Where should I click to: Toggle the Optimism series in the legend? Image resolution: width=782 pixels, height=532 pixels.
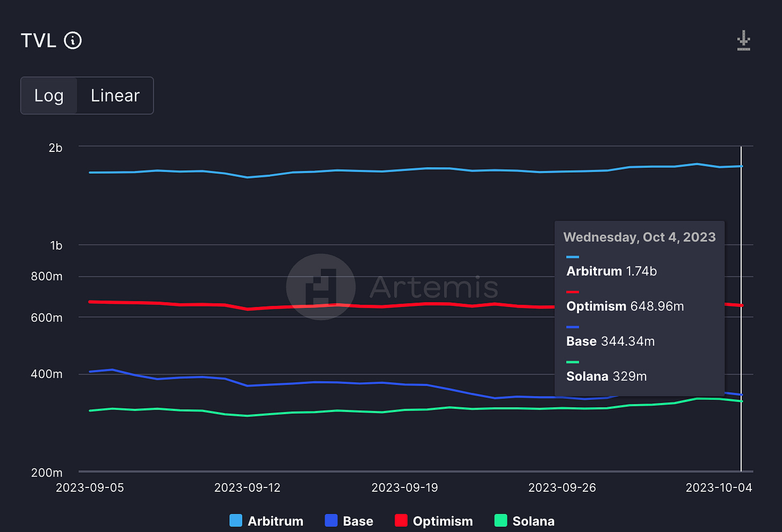[x=434, y=521]
